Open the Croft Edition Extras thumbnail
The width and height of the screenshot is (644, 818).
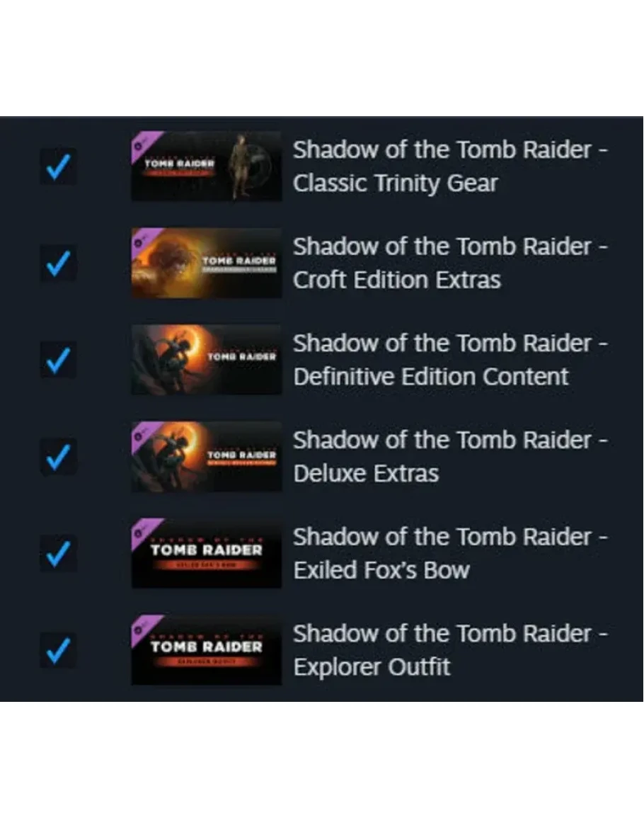[x=207, y=263]
